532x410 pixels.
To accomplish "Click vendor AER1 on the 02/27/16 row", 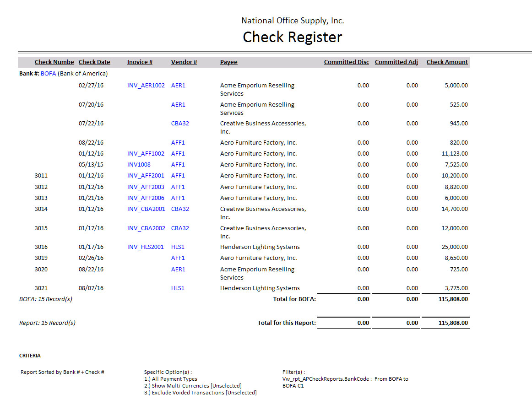I will coord(178,86).
